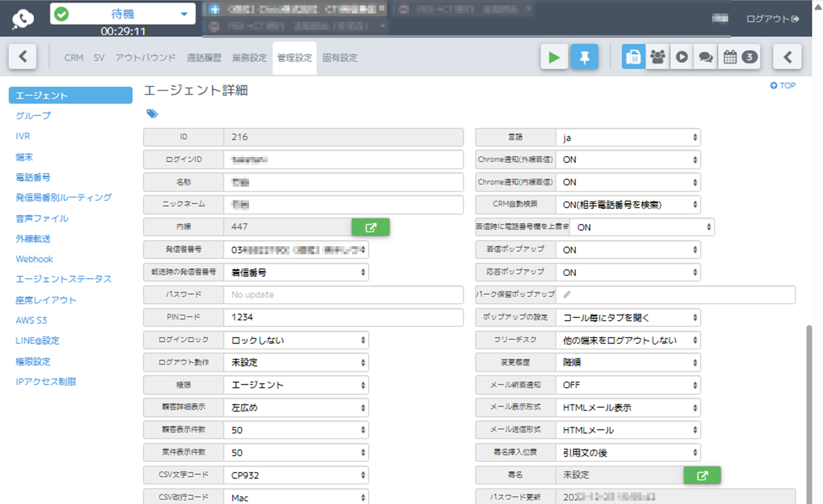Open the CSV改行コード dropdown set to Mac
This screenshot has width=823, height=504.
click(x=295, y=497)
